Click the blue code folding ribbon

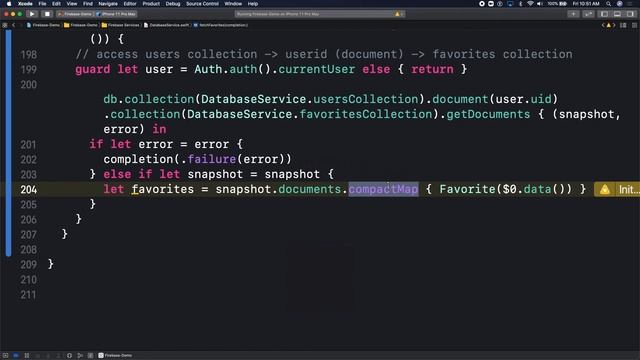[9, 143]
